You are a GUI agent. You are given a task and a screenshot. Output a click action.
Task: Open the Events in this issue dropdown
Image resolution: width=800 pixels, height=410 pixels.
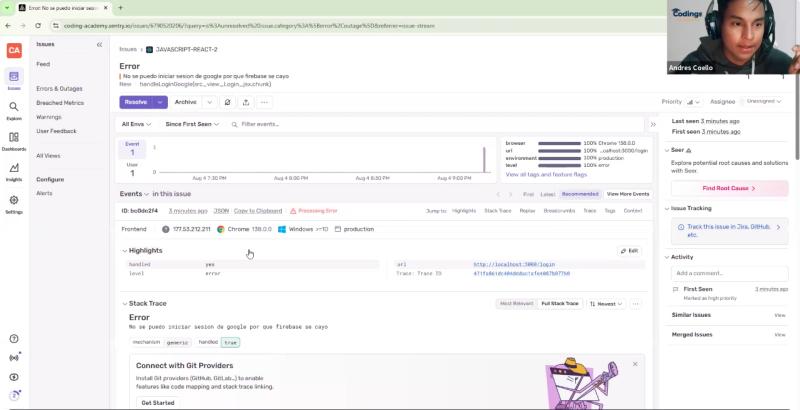134,194
